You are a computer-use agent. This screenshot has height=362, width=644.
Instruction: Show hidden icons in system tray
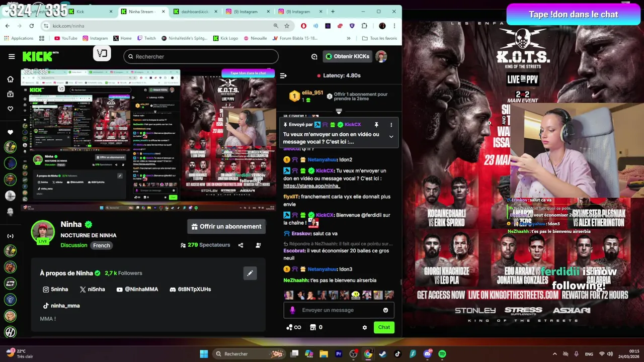point(554,354)
